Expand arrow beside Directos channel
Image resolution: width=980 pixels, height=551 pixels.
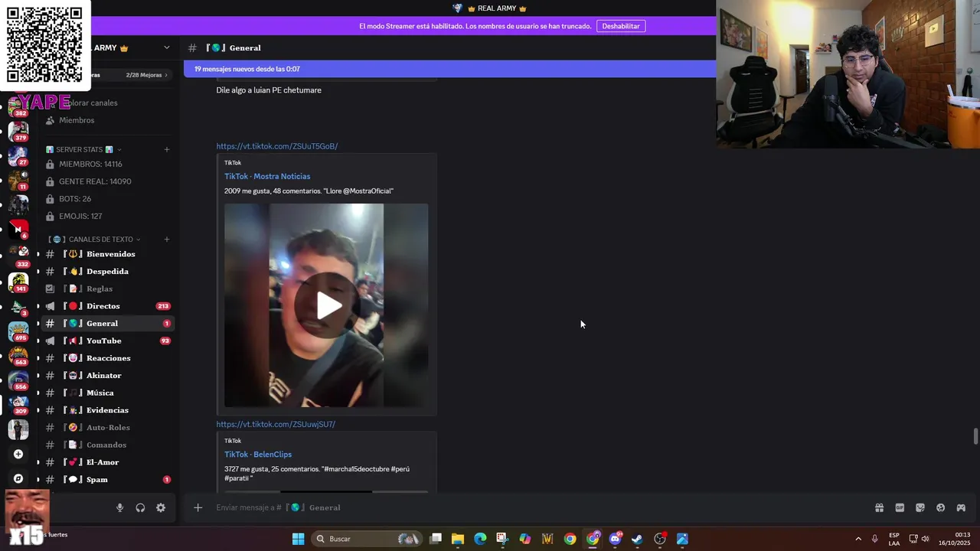click(x=38, y=306)
